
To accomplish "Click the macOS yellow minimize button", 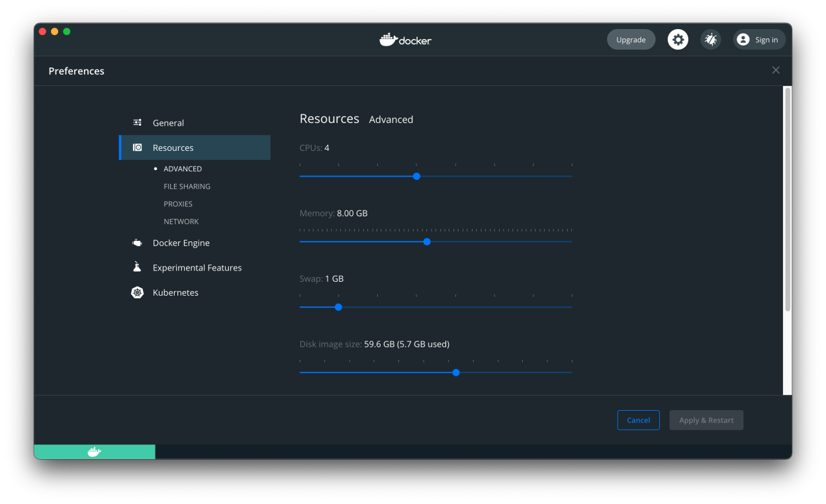I will tap(54, 31).
